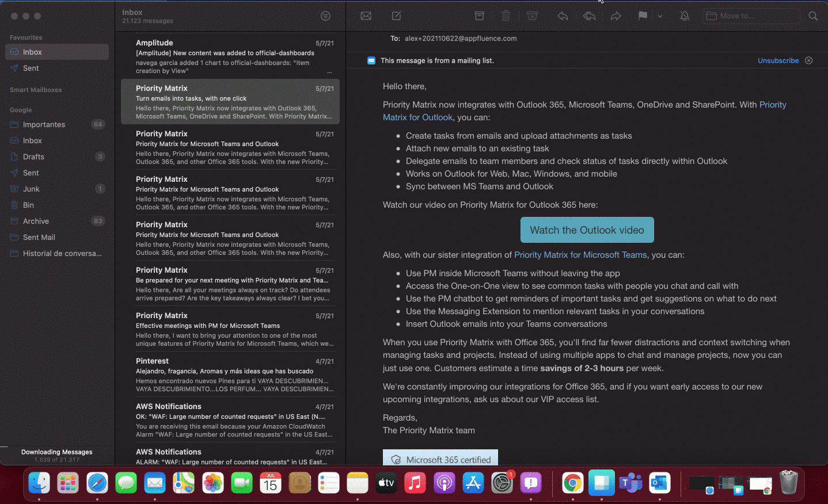Open 'Priority Matrix for Microsoft Teams' link

pos(580,255)
